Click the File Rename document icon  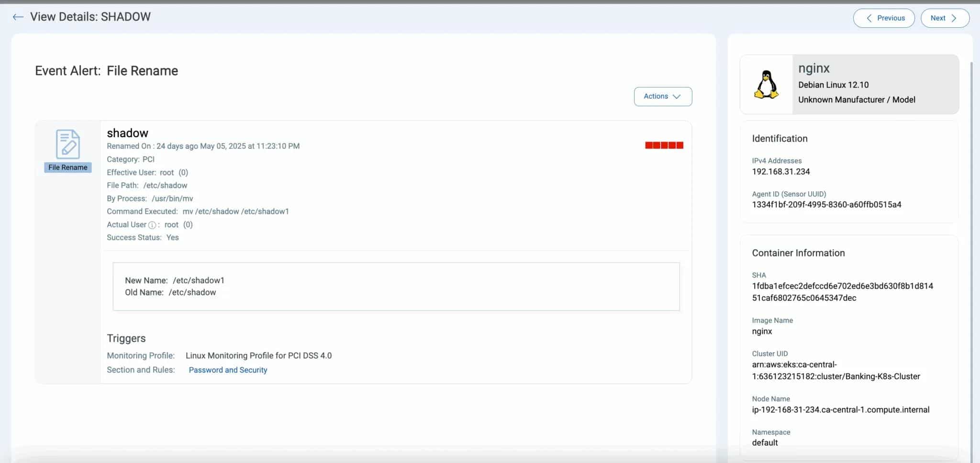(x=67, y=144)
